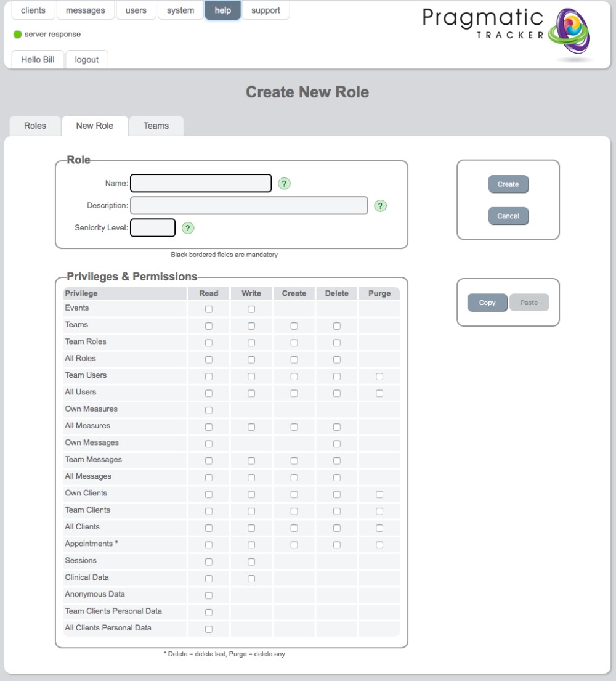Screen dimensions: 616x681
Task: Click the Cancel button
Action: pyautogui.click(x=508, y=216)
